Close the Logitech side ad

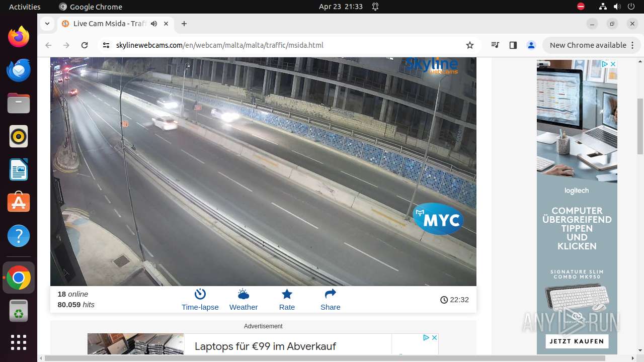[613, 64]
